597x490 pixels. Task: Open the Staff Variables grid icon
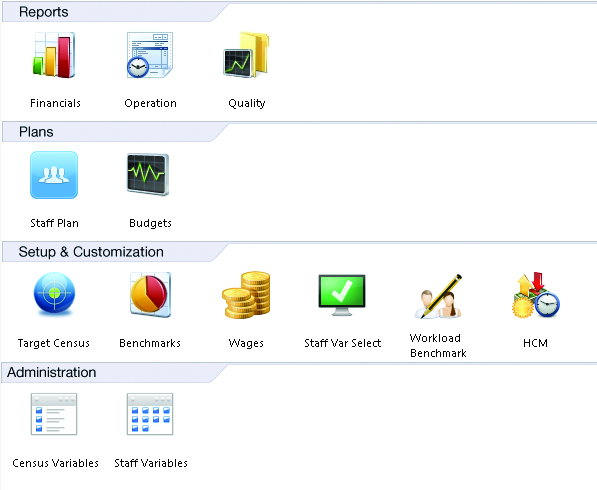pos(150,414)
